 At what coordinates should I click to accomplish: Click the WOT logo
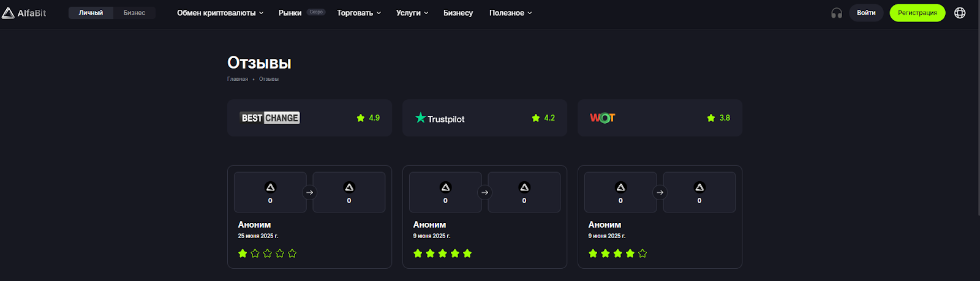coord(603,118)
